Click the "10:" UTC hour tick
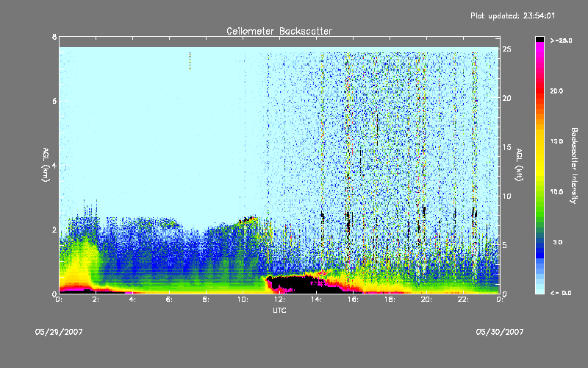 click(x=243, y=300)
